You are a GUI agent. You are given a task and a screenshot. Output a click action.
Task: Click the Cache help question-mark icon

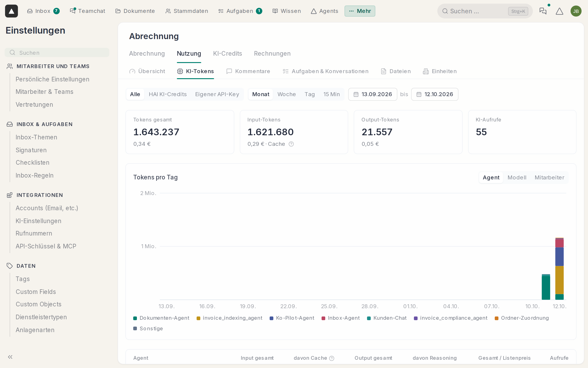pyautogui.click(x=291, y=144)
